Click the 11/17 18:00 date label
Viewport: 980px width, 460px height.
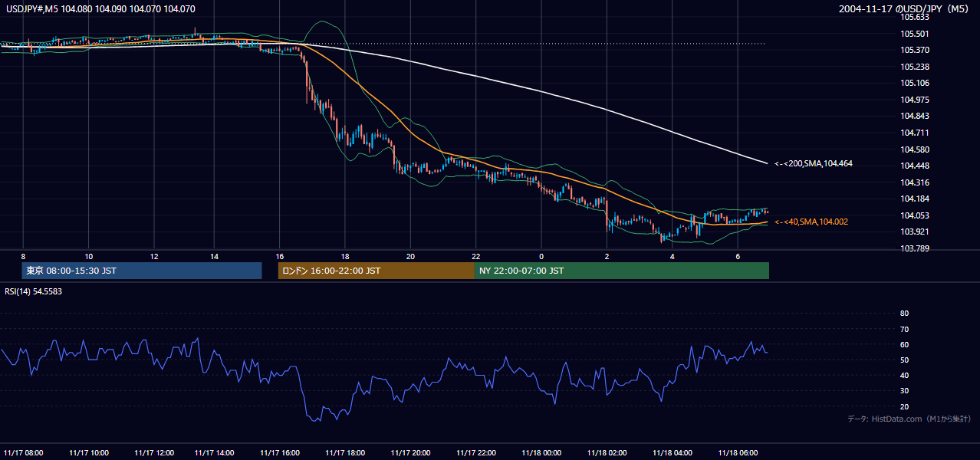tap(345, 452)
